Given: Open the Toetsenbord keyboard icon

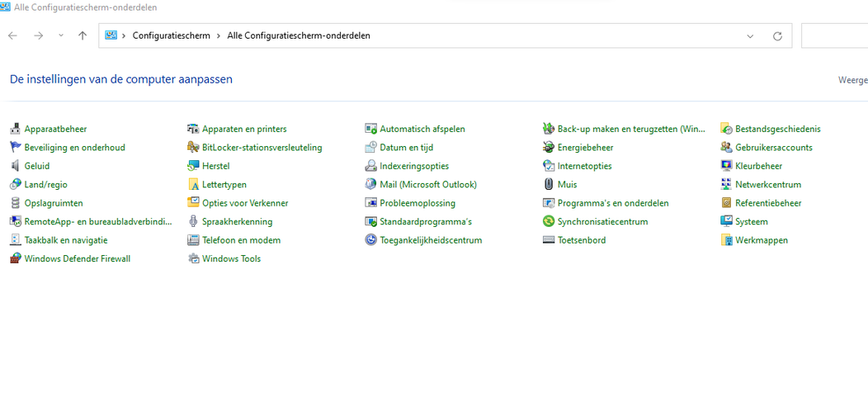Looking at the screenshot, I should click(549, 240).
